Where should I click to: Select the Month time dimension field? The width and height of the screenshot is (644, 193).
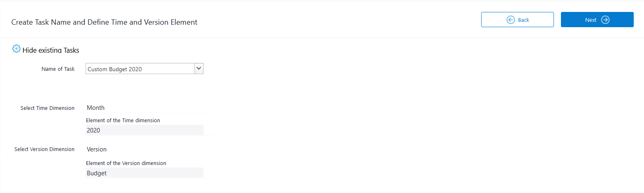pos(149,108)
